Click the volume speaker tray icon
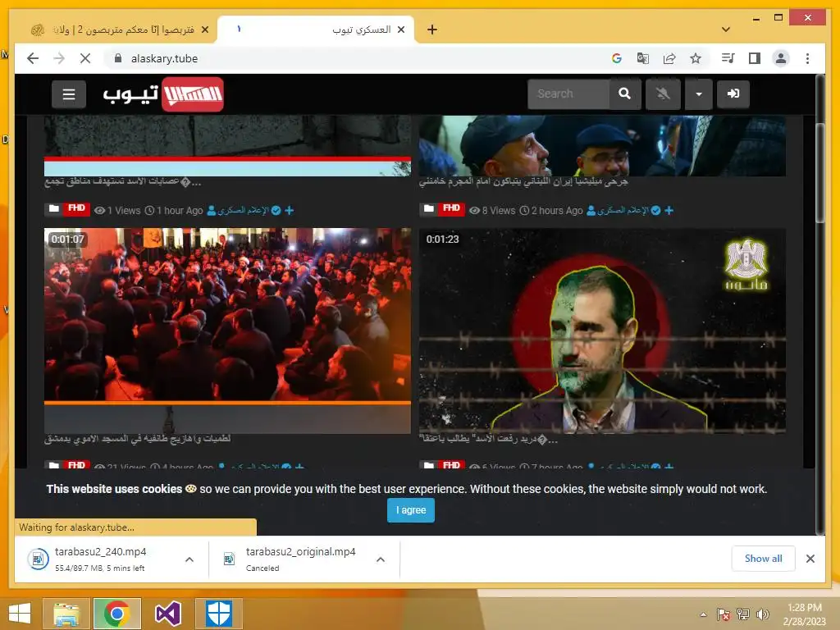The height and width of the screenshot is (630, 840). (762, 614)
